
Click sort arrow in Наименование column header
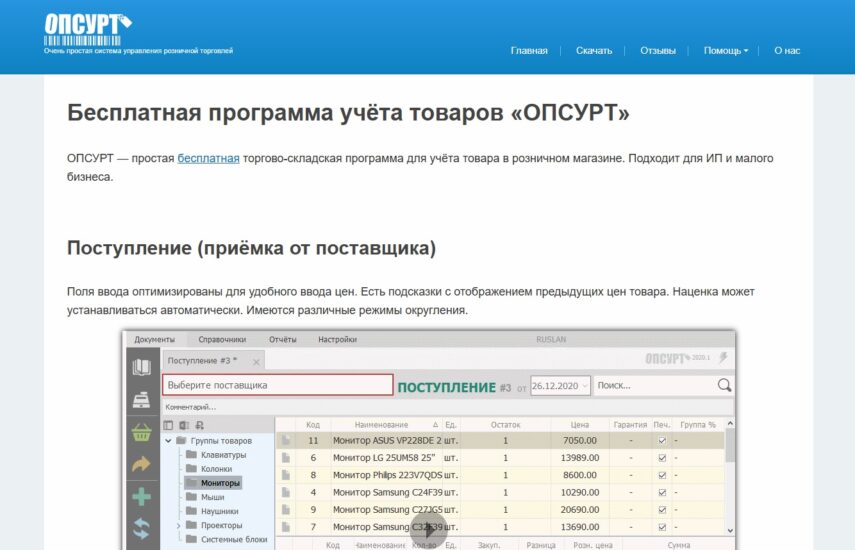(435, 425)
